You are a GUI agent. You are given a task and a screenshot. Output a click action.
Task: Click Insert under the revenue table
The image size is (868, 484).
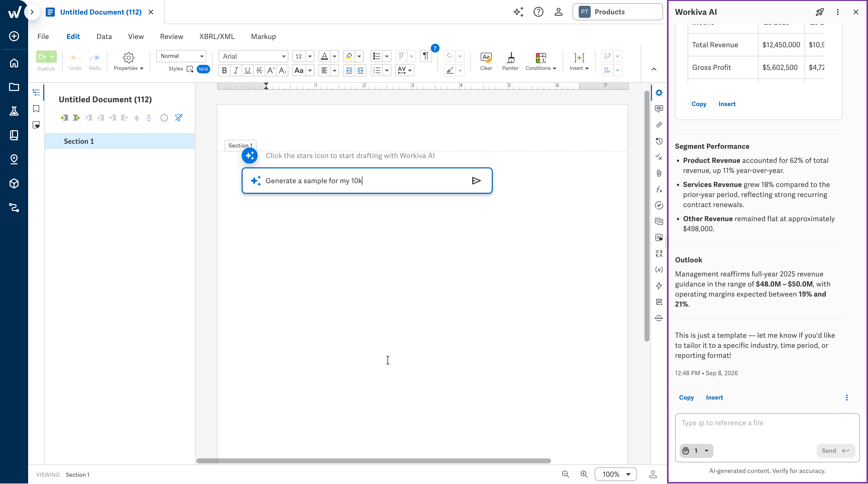(x=727, y=104)
